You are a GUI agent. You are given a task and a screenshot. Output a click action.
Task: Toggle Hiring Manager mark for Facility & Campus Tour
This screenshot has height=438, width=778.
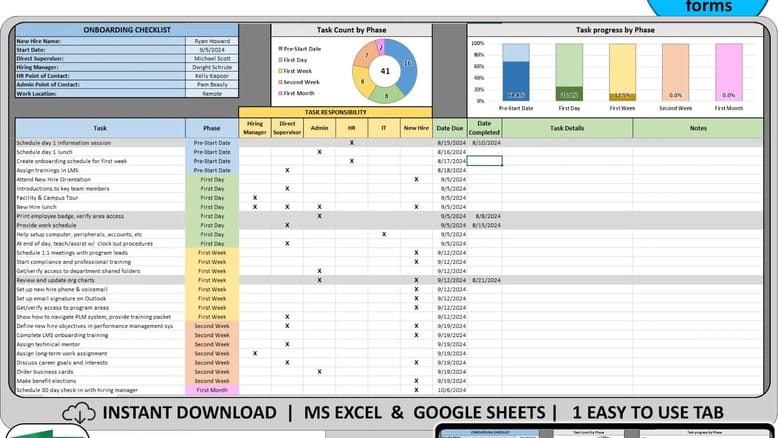coord(255,198)
